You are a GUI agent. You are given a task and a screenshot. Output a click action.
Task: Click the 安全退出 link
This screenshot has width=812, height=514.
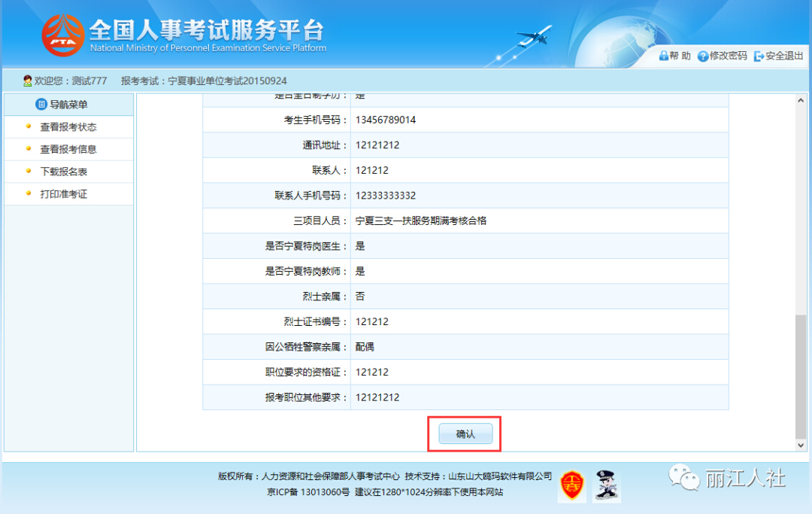click(784, 56)
